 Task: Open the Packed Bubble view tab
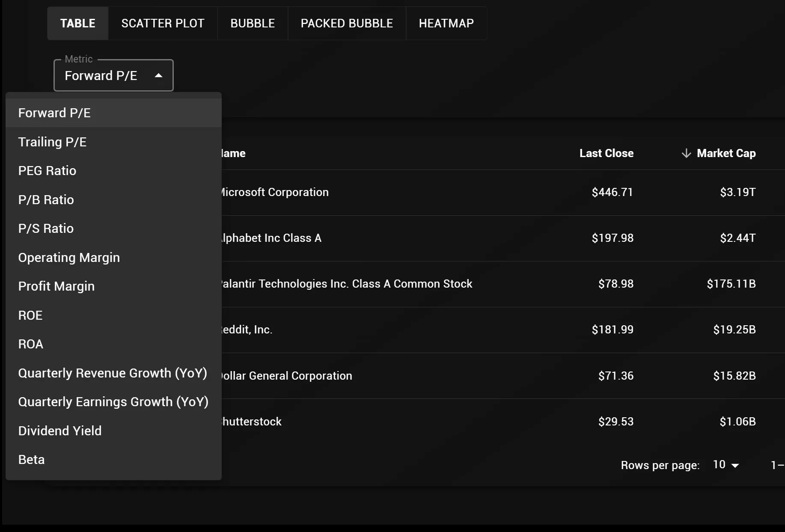pyautogui.click(x=347, y=23)
